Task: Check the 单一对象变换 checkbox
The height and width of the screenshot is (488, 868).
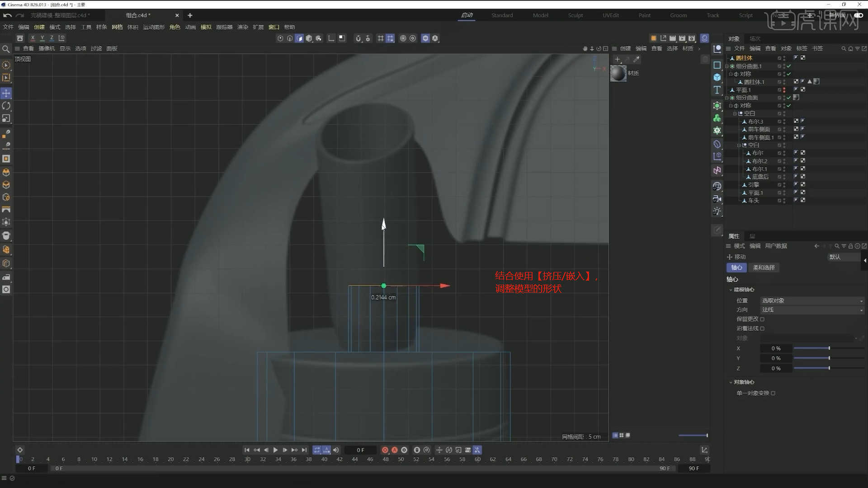Action: pyautogui.click(x=773, y=393)
